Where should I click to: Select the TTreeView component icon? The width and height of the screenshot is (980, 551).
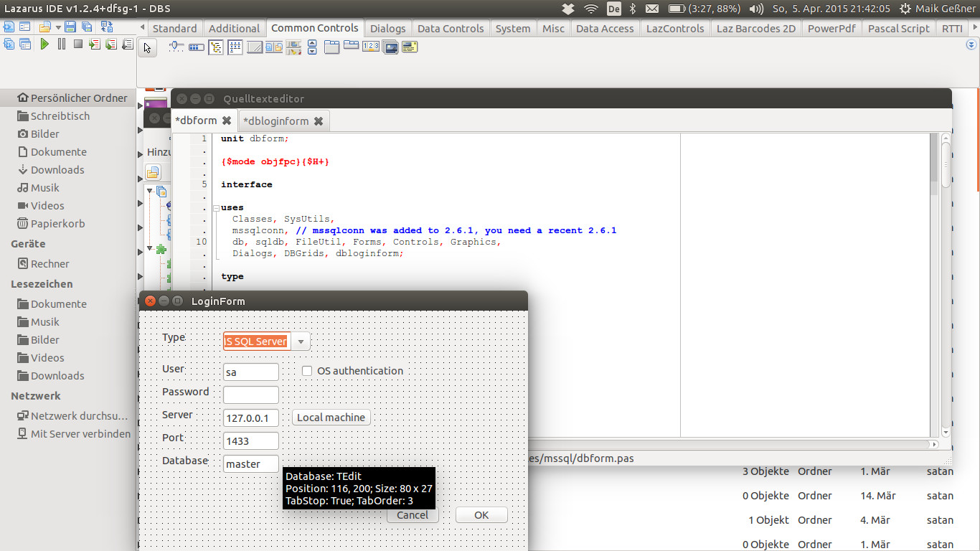click(x=216, y=47)
